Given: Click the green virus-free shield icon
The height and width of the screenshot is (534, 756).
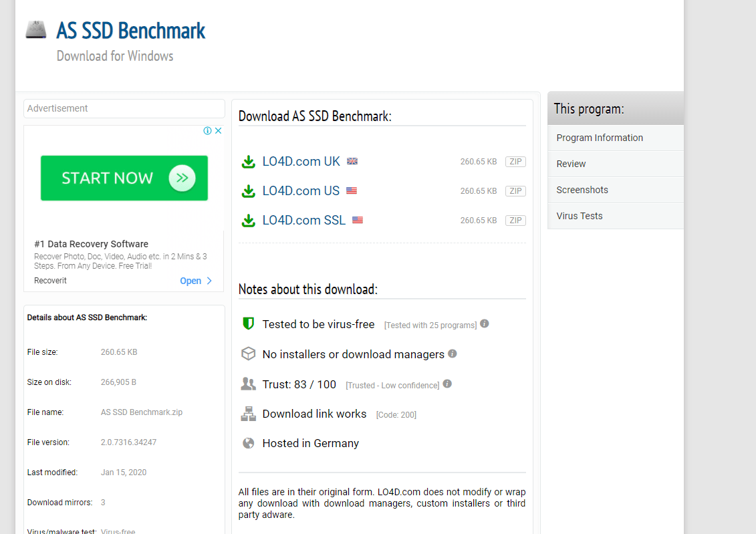Looking at the screenshot, I should (x=248, y=323).
